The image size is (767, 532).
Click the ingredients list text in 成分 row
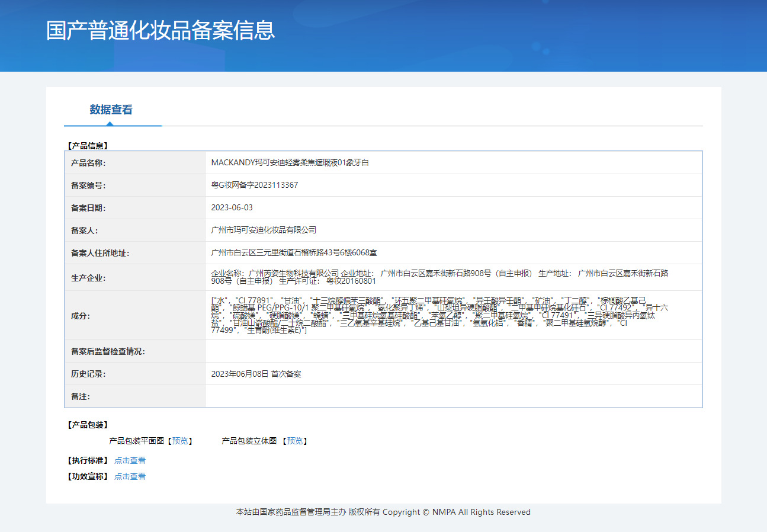pyautogui.click(x=440, y=315)
